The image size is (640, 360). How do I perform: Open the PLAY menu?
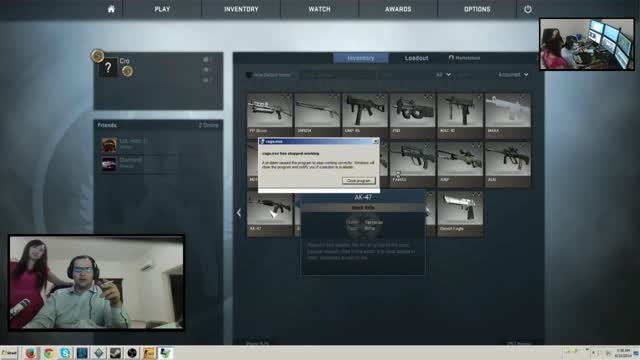[x=162, y=9]
